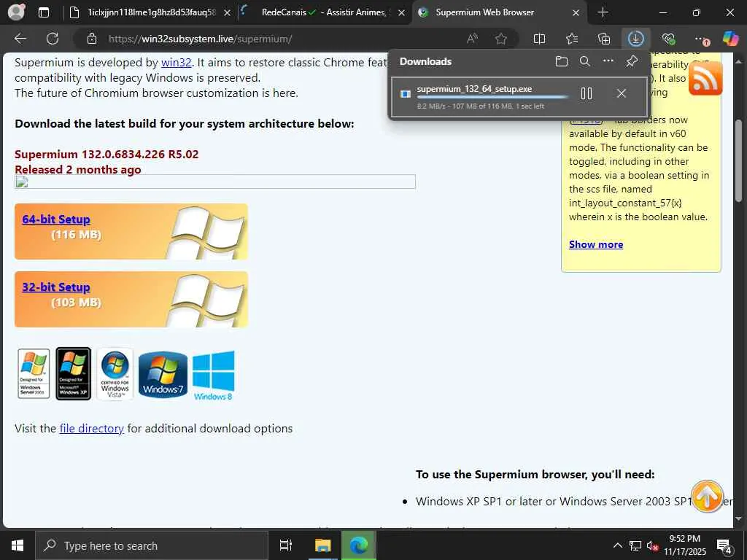Open Collections panel
Image resolution: width=747 pixels, height=560 pixels.
[x=603, y=39]
